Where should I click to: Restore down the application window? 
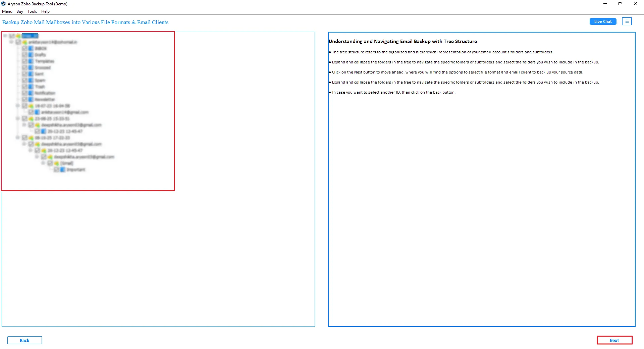click(620, 4)
